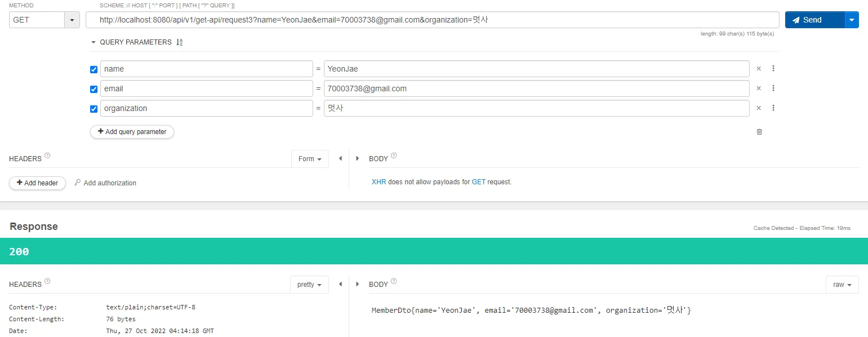Screen dimensions: 868x337
Task: Delete all query parameters with trash icon
Action: 759,132
